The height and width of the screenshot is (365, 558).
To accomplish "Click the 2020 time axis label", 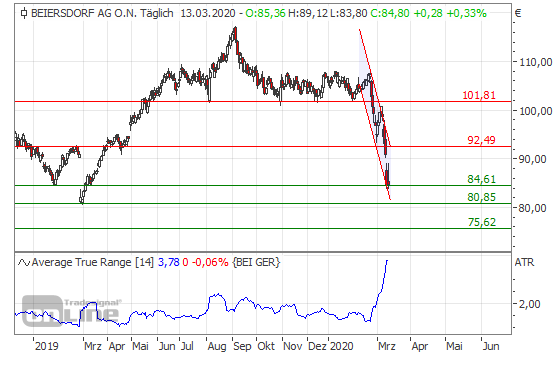I will pyautogui.click(x=341, y=346).
